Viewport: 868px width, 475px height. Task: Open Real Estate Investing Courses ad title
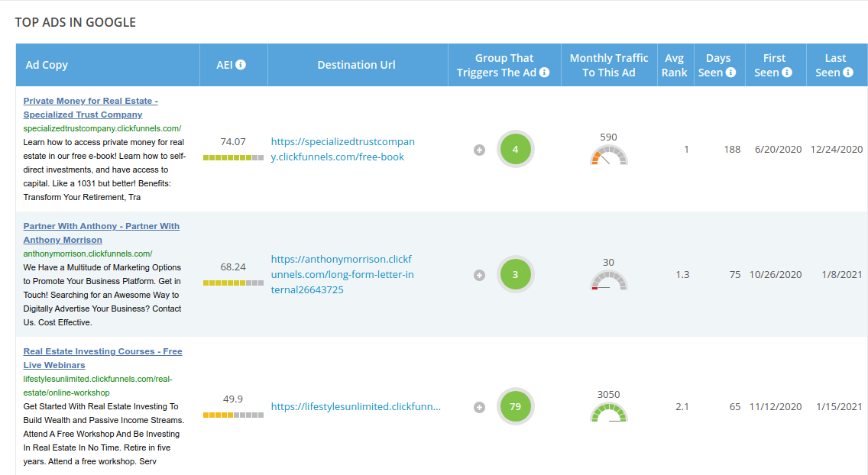[103, 358]
